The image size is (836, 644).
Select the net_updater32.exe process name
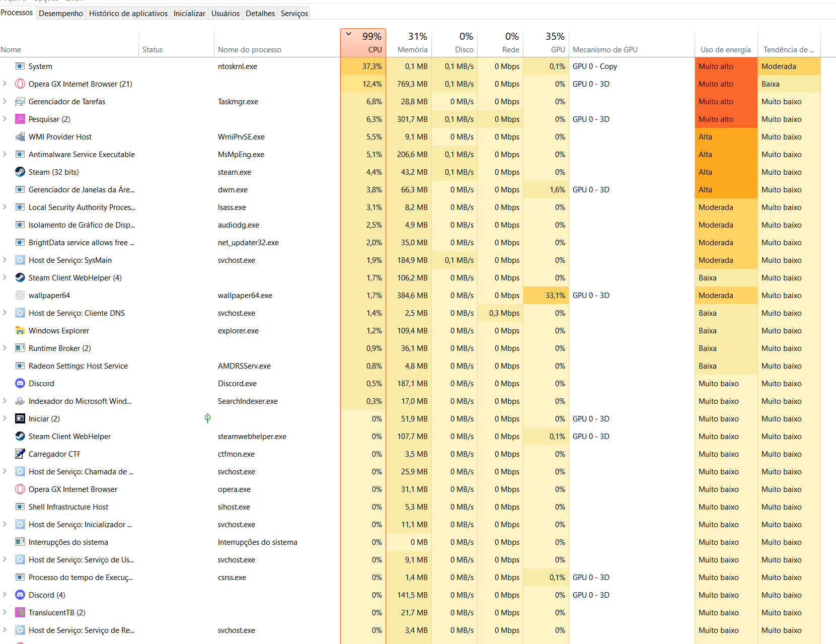[248, 243]
